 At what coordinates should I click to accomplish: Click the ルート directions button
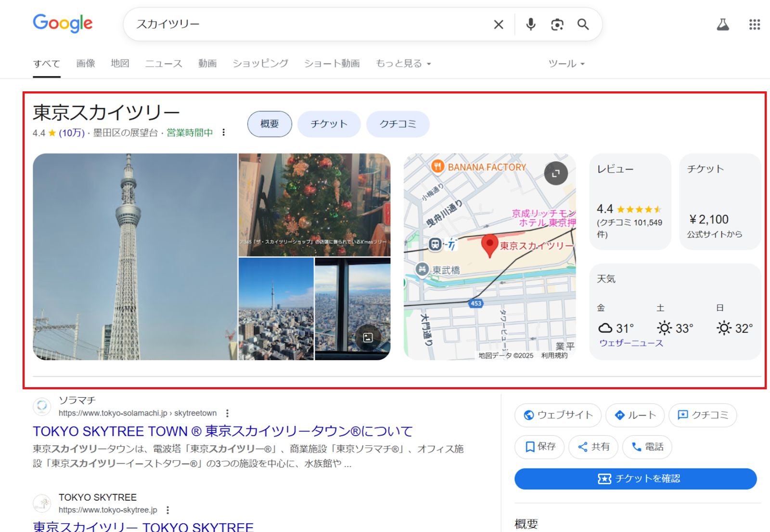[x=635, y=415]
